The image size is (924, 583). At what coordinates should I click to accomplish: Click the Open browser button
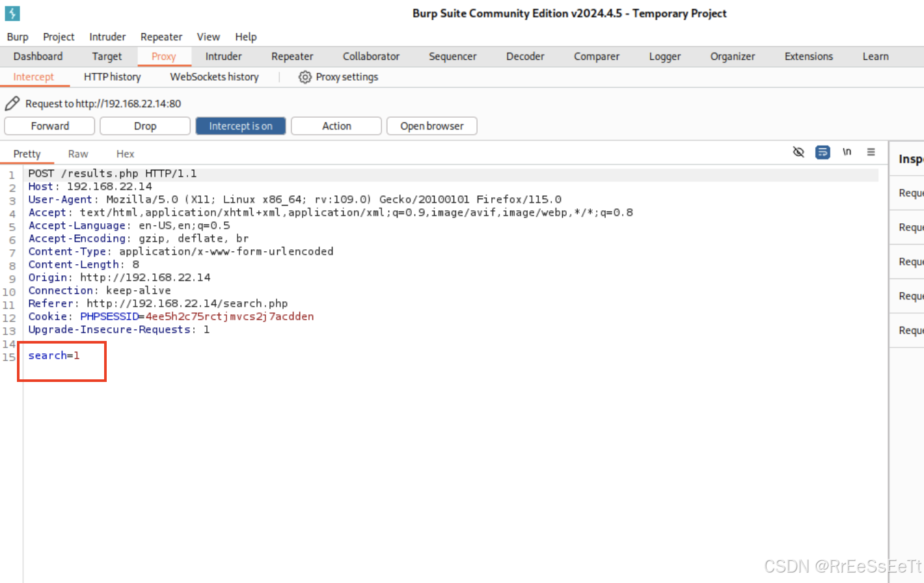coord(432,126)
